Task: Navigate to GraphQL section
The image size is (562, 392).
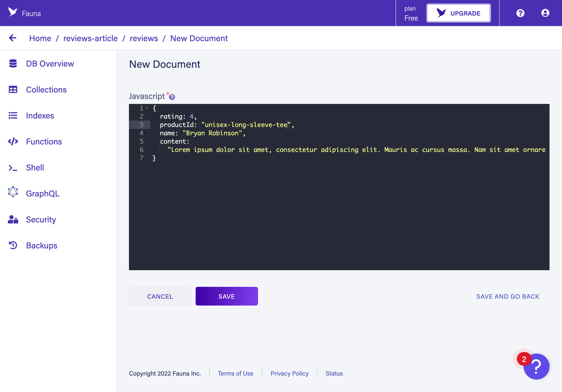Action: 42,193
